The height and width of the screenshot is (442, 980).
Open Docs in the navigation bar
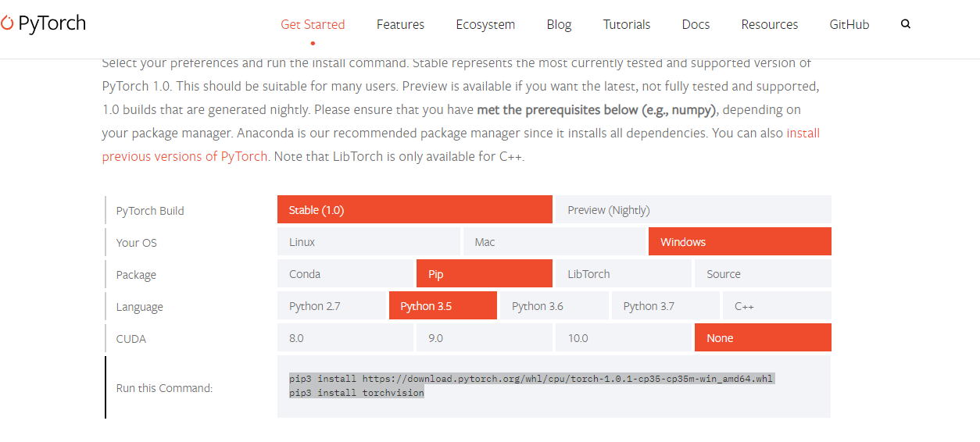696,24
